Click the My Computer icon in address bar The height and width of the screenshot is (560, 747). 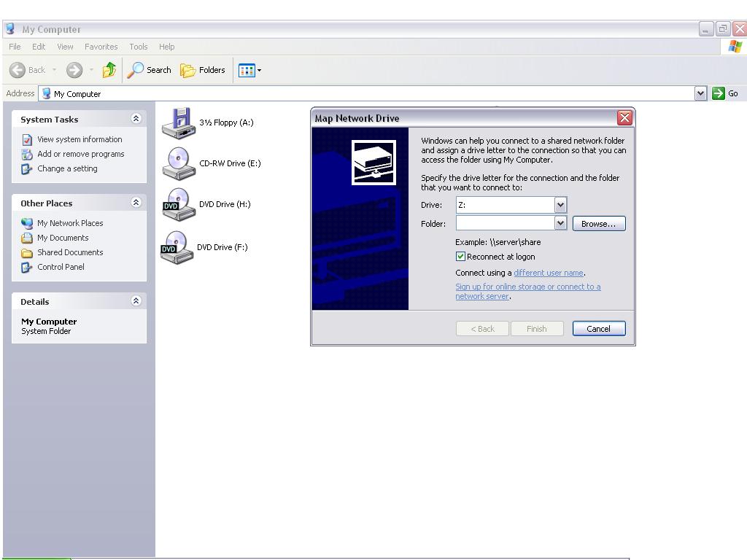click(x=46, y=94)
